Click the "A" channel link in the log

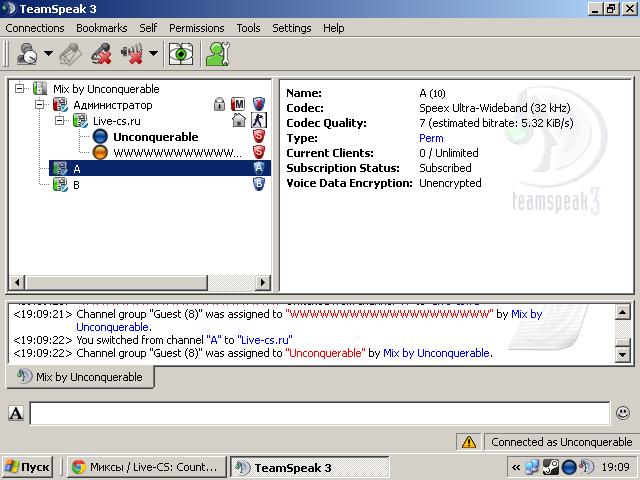click(x=214, y=340)
